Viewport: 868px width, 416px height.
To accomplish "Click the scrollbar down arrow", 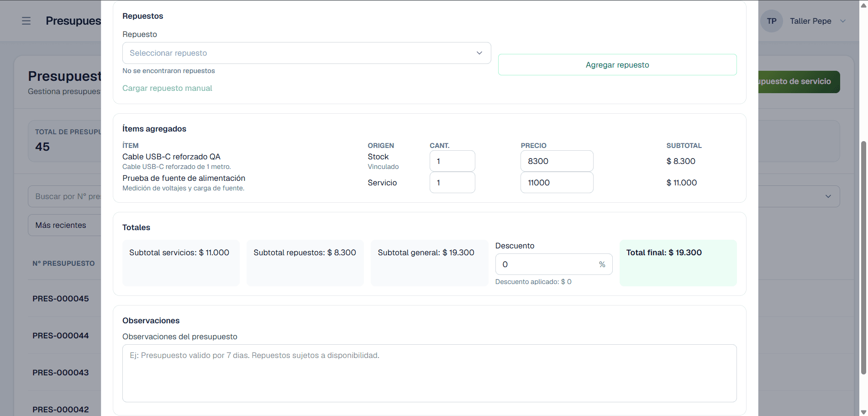I will click(863, 412).
